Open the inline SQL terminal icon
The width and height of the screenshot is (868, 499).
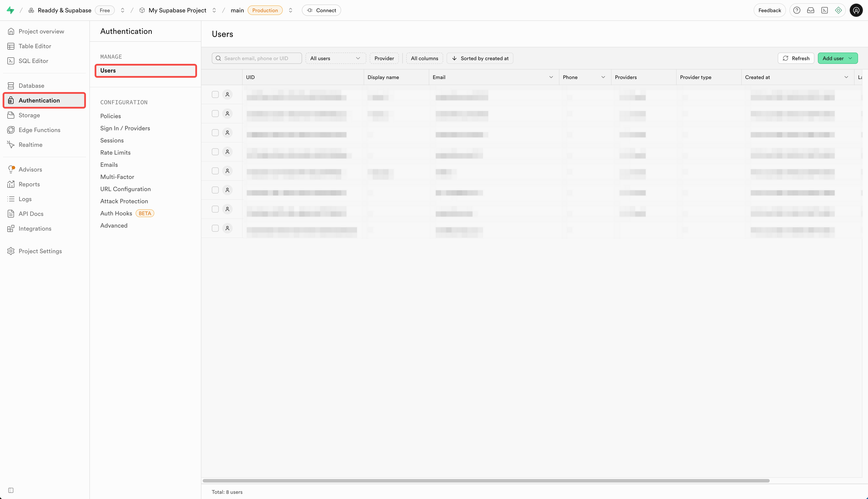[825, 10]
